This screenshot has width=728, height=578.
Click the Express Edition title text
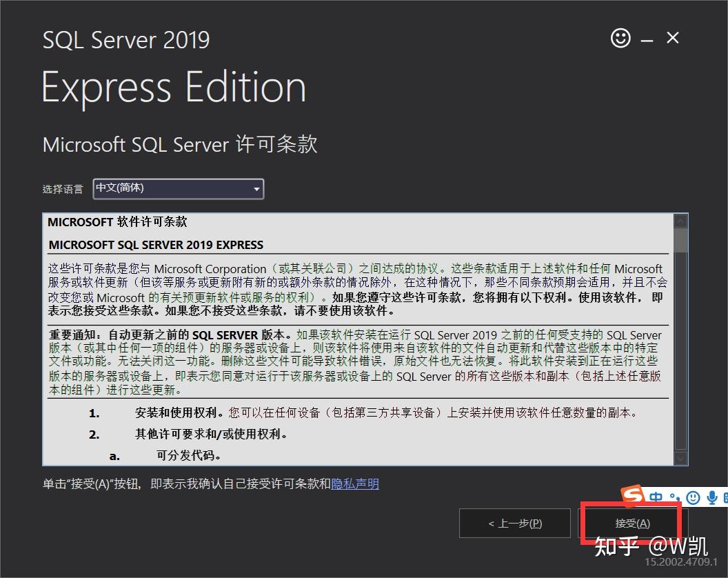click(x=174, y=88)
